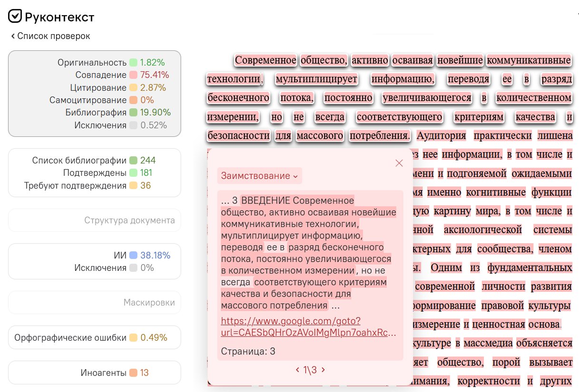Open the google.com source link in popup
The width and height of the screenshot is (579, 392).
308,327
